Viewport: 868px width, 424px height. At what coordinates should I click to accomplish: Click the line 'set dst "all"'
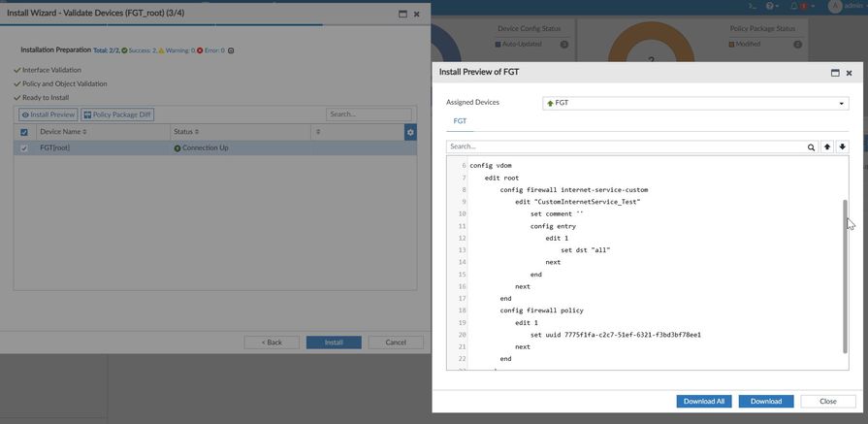(x=586, y=250)
